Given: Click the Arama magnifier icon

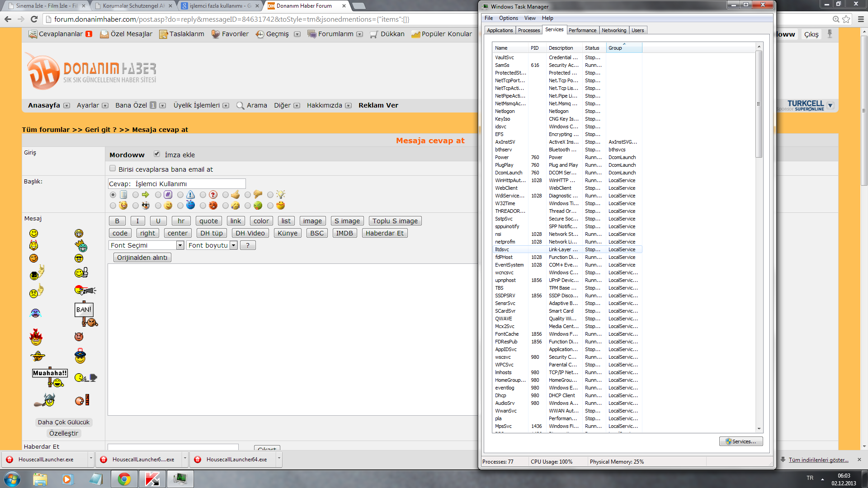Looking at the screenshot, I should (241, 105).
